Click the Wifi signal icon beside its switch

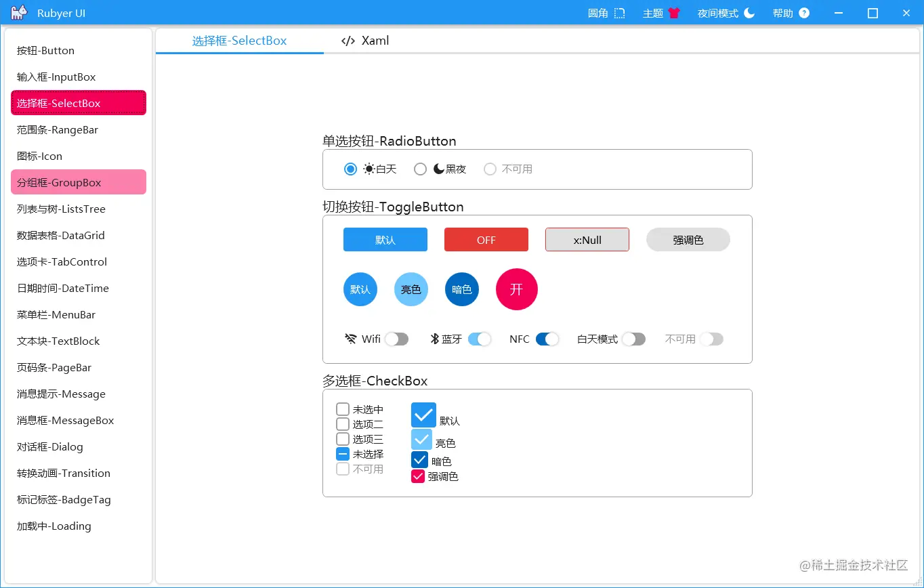coord(351,339)
